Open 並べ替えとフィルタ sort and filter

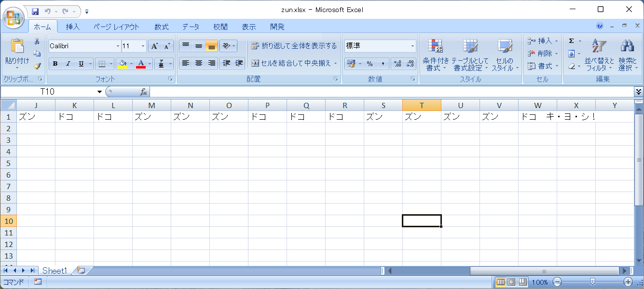point(599,55)
